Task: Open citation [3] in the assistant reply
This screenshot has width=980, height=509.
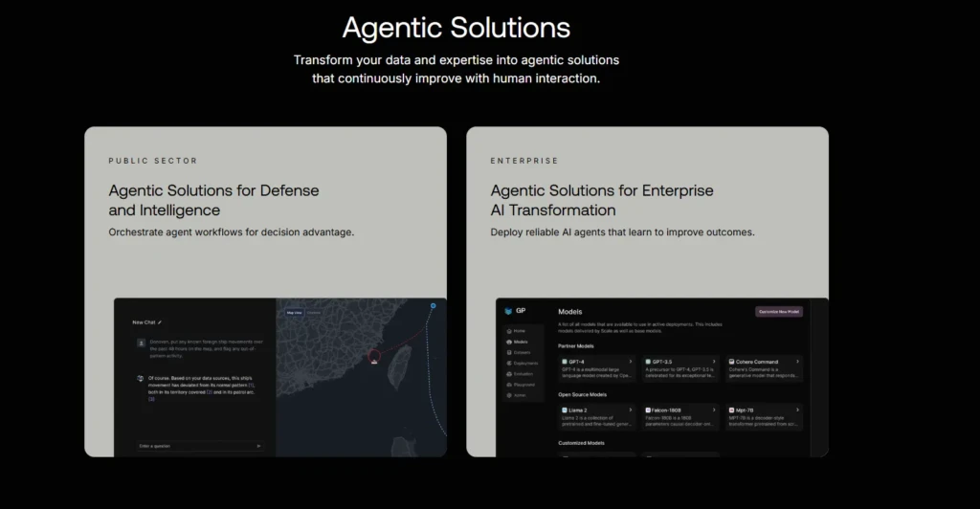Action: coord(151,399)
